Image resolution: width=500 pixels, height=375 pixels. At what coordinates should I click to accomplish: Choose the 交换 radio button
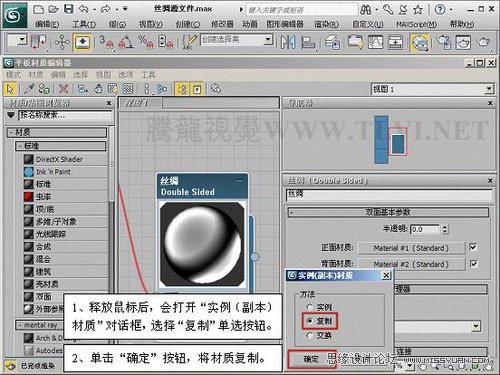[x=309, y=335]
